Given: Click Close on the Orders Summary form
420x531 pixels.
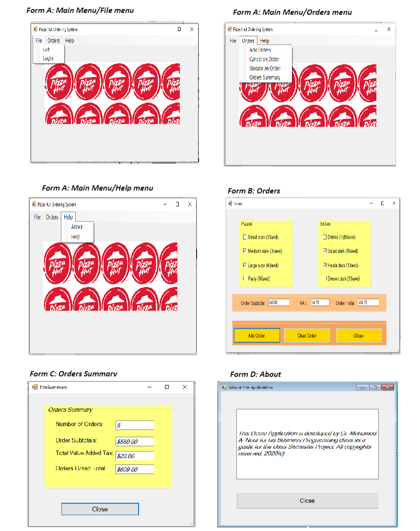Looking at the screenshot, I should pyautogui.click(x=100, y=509).
